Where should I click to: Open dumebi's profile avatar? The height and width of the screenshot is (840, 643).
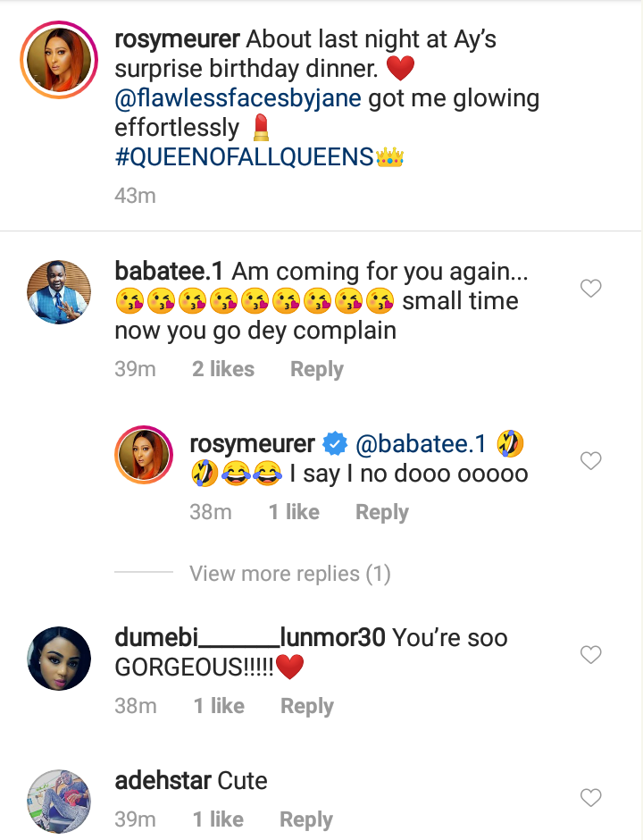pos(58,659)
